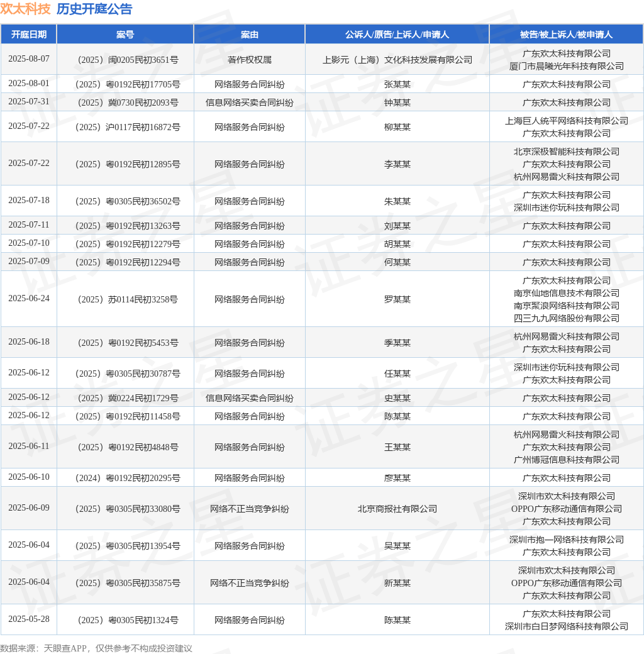Click defendant 厦门市晨曦光年科技有限公司

(x=567, y=66)
